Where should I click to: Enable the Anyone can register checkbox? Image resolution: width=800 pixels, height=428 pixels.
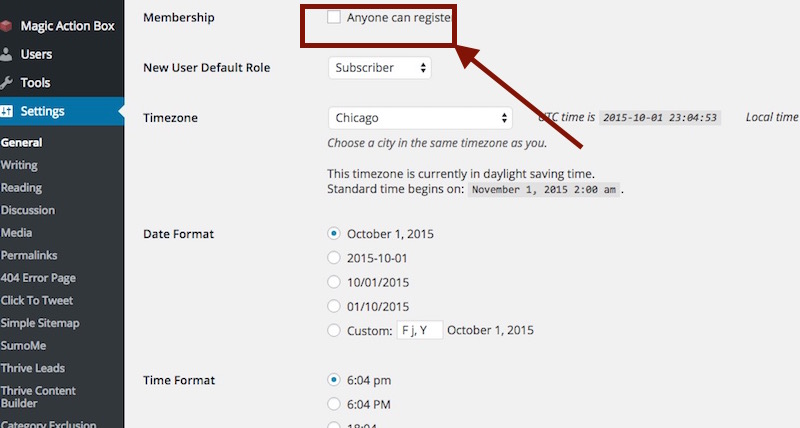pos(334,17)
